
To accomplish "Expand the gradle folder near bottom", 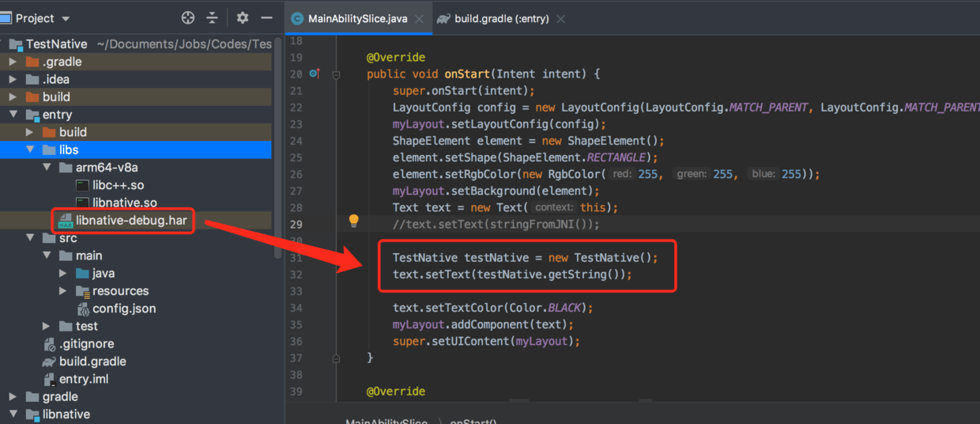I will (13, 396).
